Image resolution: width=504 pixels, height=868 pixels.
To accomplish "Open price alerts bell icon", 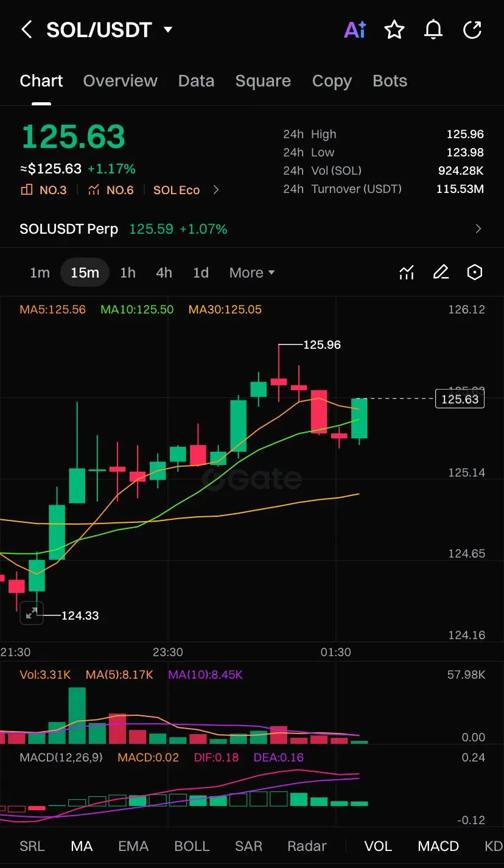I will click(x=433, y=29).
